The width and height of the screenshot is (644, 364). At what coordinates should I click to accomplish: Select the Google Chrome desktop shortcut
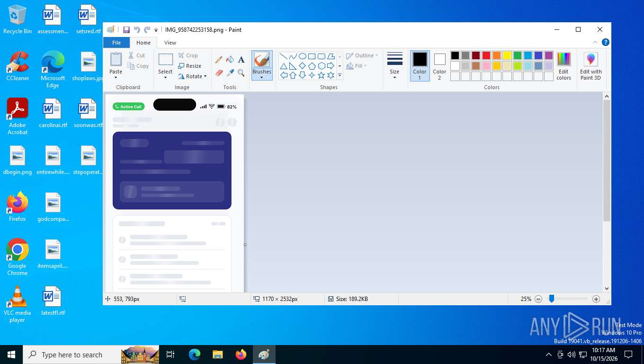coord(18,257)
